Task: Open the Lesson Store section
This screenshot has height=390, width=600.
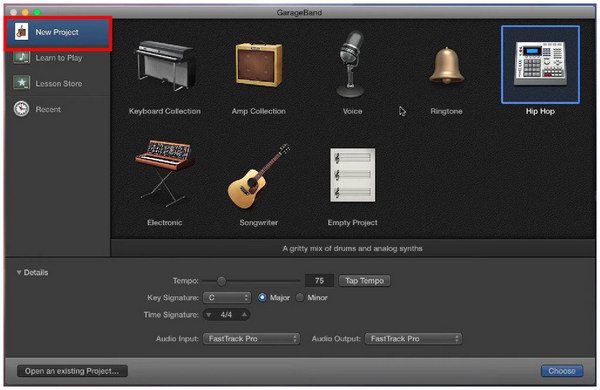Action: tap(58, 83)
